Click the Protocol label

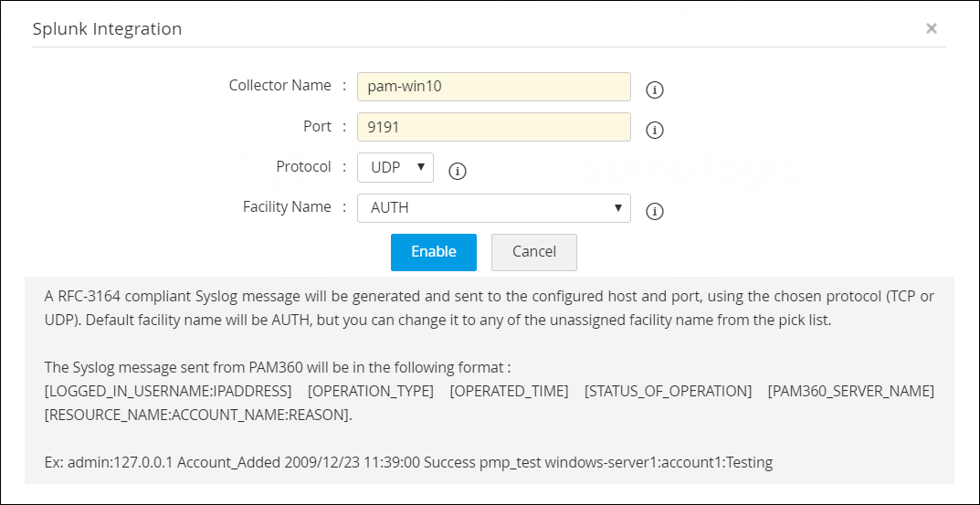[304, 167]
